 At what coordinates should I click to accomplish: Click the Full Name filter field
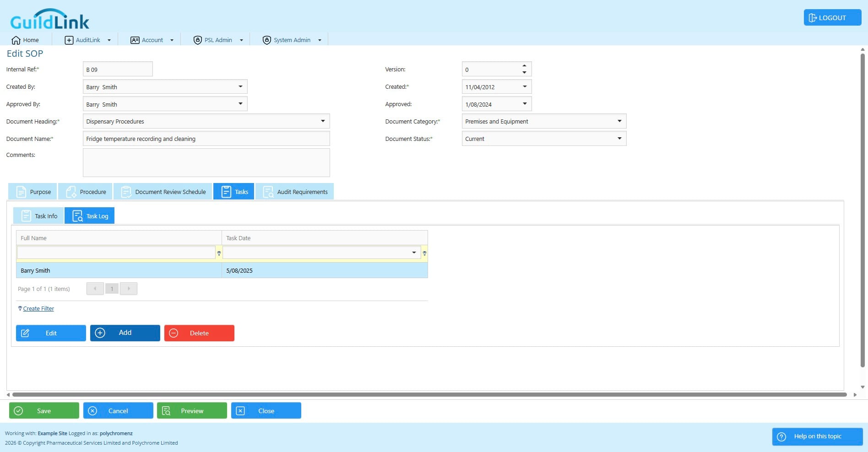[116, 253]
